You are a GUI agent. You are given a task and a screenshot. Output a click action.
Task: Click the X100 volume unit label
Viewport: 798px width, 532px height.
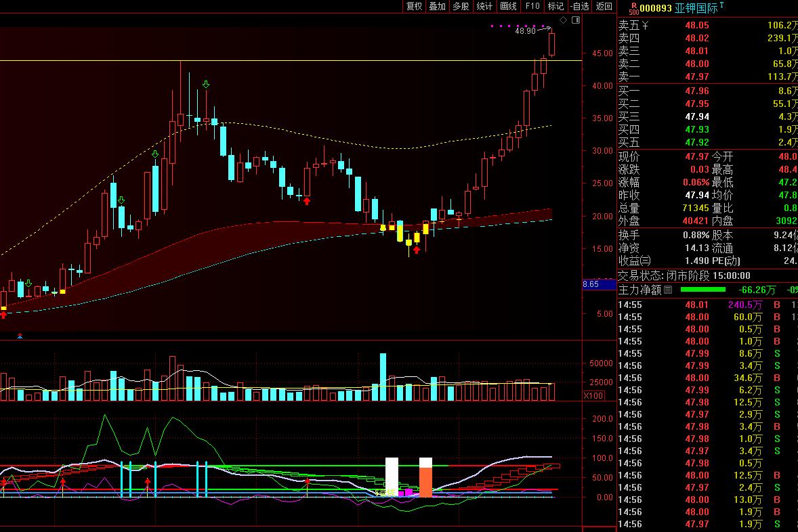click(593, 396)
